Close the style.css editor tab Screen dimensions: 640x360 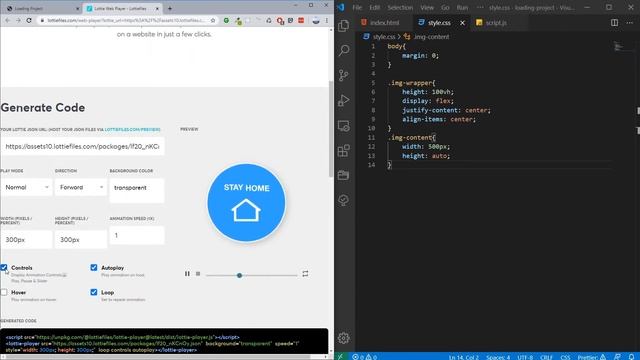462,23
